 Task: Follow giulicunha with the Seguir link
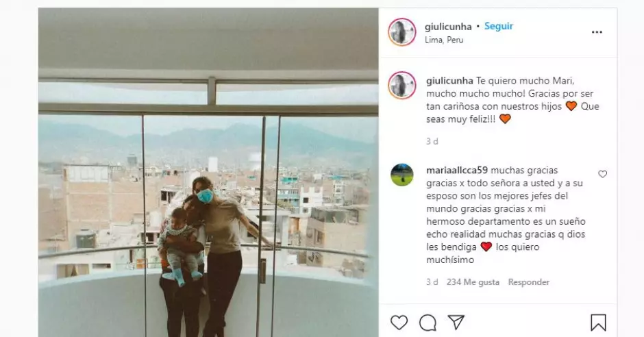pos(499,26)
